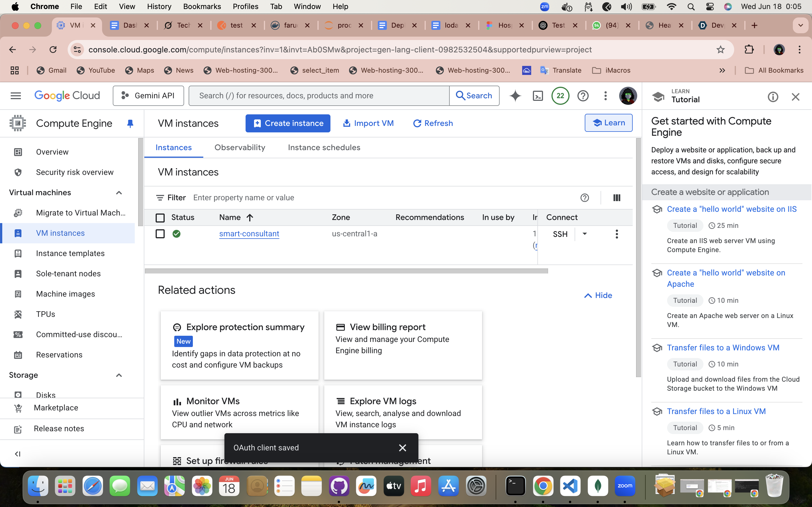Expand the SSH connection options dropdown
The height and width of the screenshot is (507, 812).
(584, 234)
